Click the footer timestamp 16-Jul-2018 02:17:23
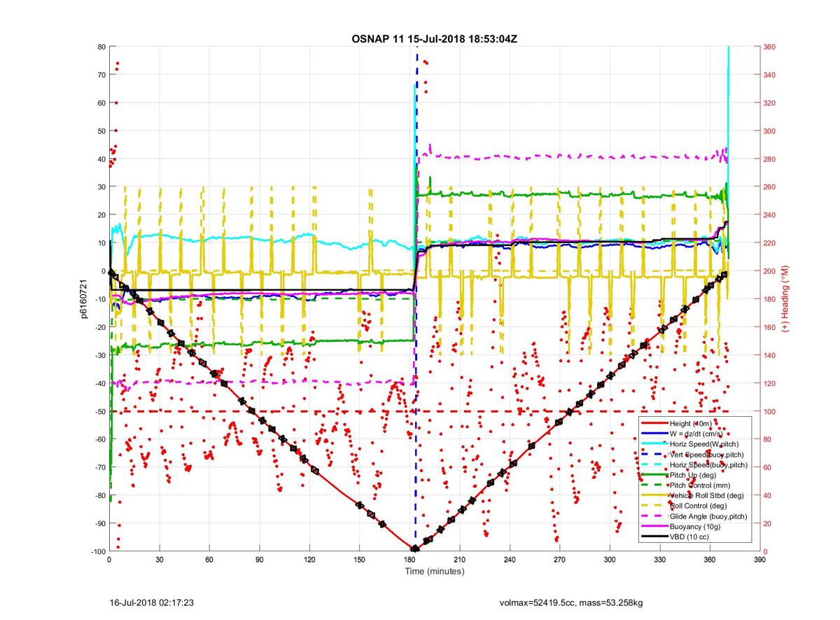The width and height of the screenshot is (840, 620). click(152, 602)
